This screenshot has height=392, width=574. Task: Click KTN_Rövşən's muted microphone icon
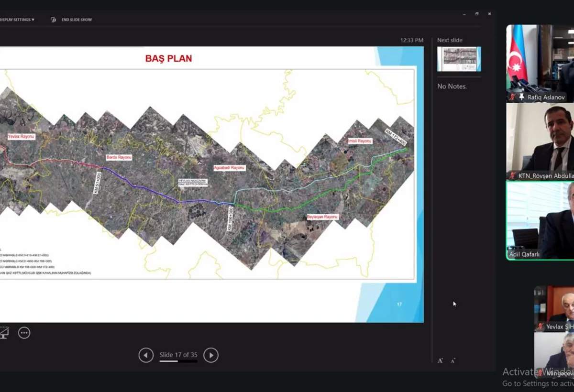click(x=512, y=176)
